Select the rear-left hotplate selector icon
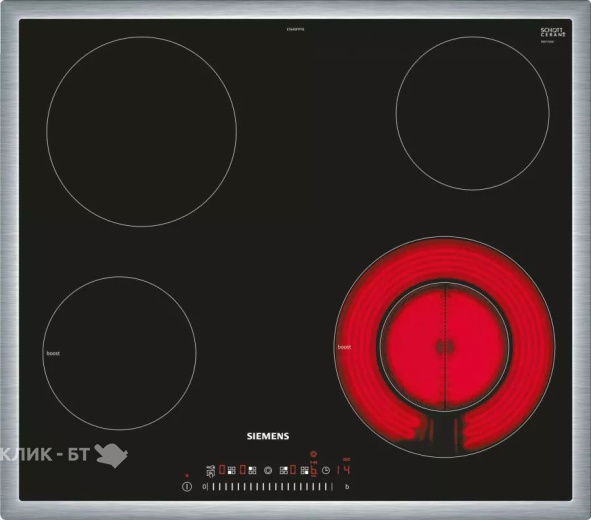Image resolution: width=591 pixels, height=520 pixels. pos(252,470)
